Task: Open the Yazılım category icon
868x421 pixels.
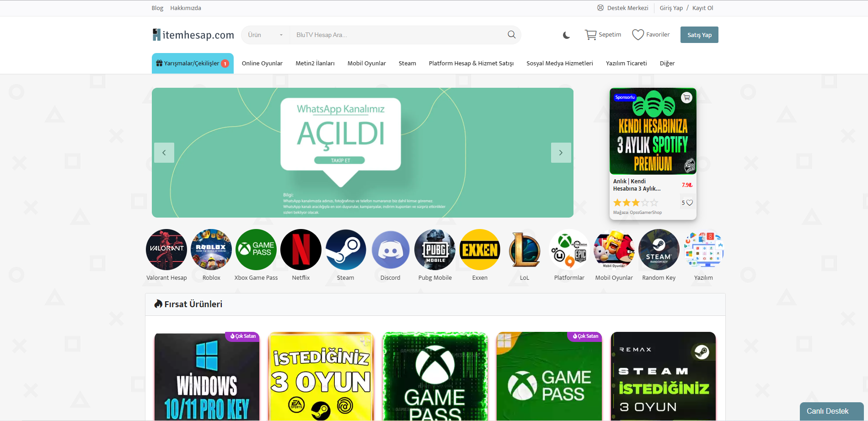Action: [703, 250]
